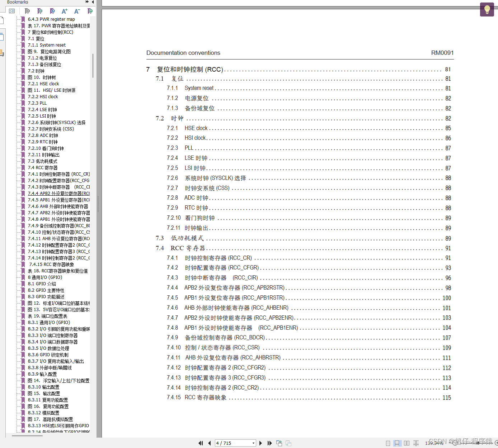
Task: Toggle single page layout mode
Action: pyautogui.click(x=388, y=443)
